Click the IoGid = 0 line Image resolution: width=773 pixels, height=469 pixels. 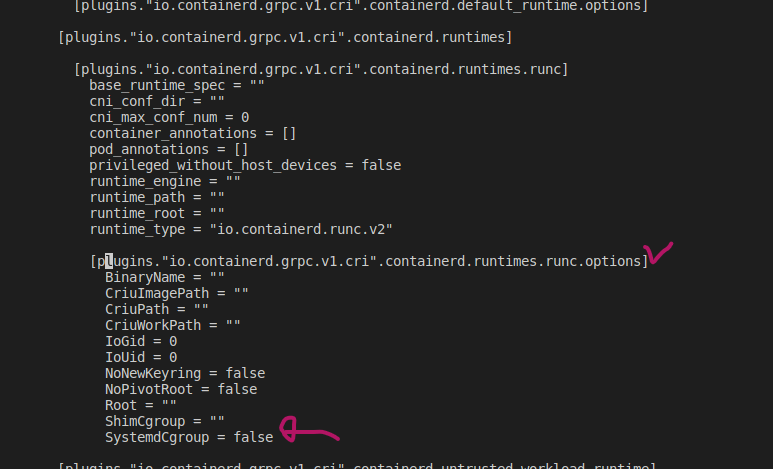[141, 341]
